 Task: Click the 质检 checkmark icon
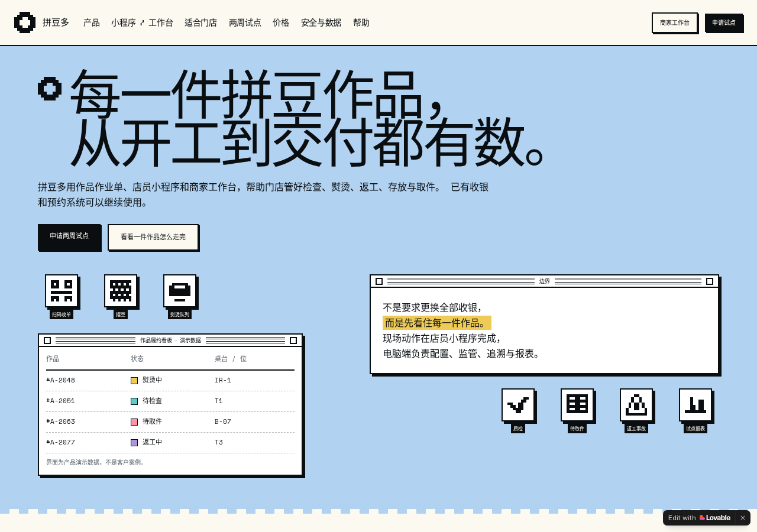pos(518,405)
